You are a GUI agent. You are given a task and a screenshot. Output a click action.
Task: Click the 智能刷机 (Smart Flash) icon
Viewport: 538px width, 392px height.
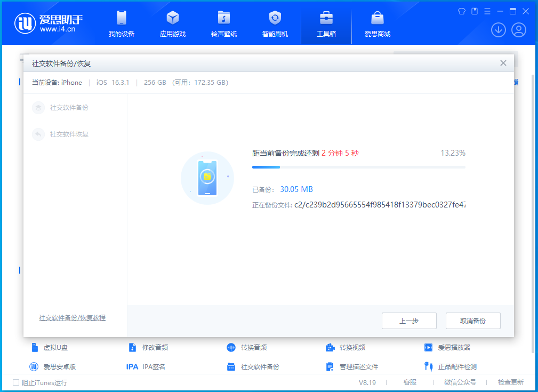(275, 24)
